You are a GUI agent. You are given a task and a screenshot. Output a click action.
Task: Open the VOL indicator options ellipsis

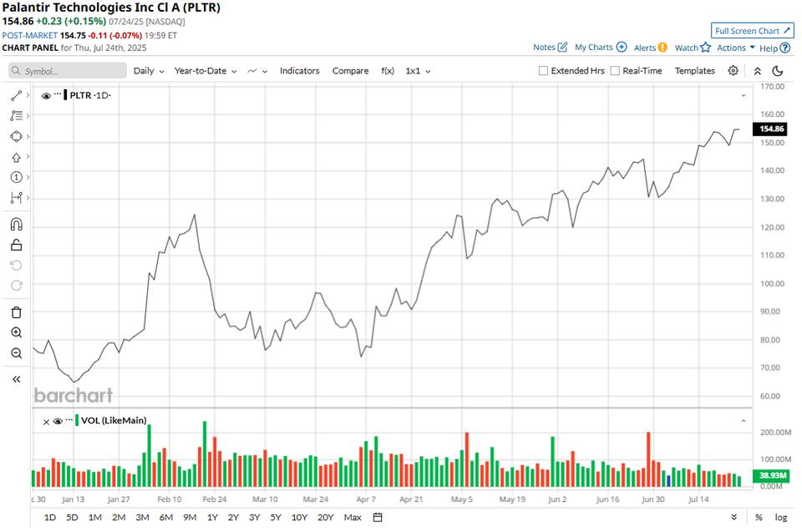coord(69,419)
